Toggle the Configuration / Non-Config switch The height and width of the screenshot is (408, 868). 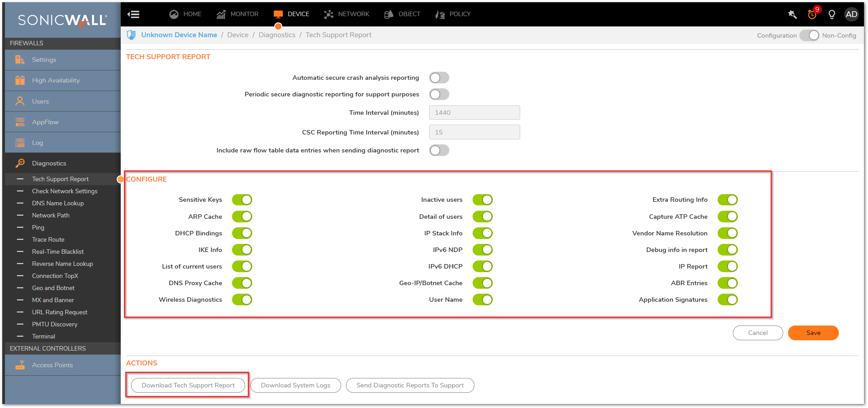[x=809, y=35]
